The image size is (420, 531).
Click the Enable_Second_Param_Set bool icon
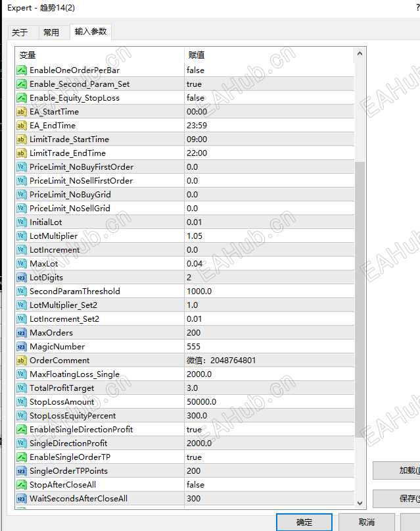click(x=21, y=84)
